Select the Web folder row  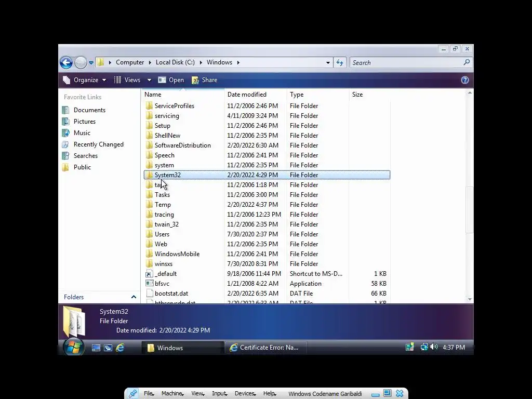coord(267,244)
